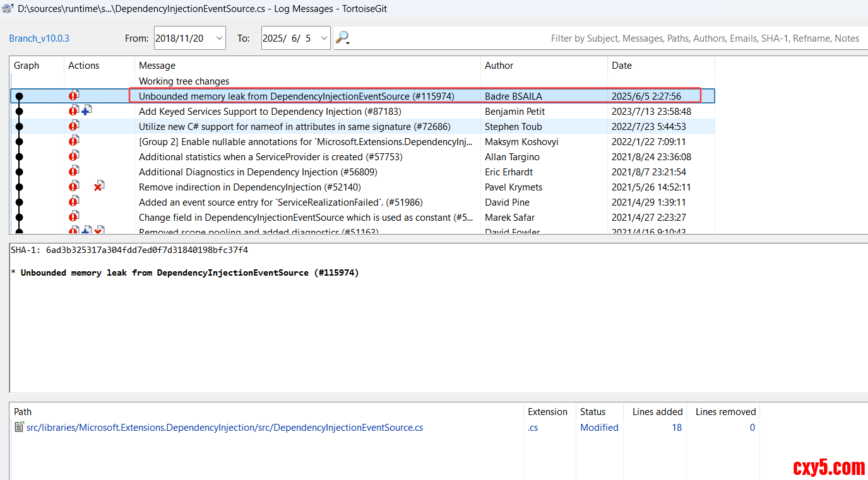868x480 pixels.
Task: Click the Lines added column header
Action: [x=657, y=412]
